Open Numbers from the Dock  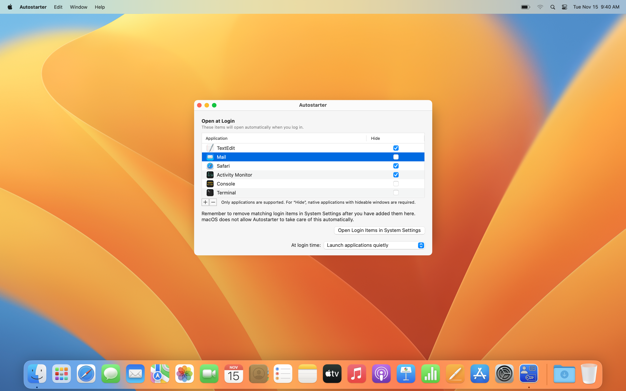click(430, 374)
